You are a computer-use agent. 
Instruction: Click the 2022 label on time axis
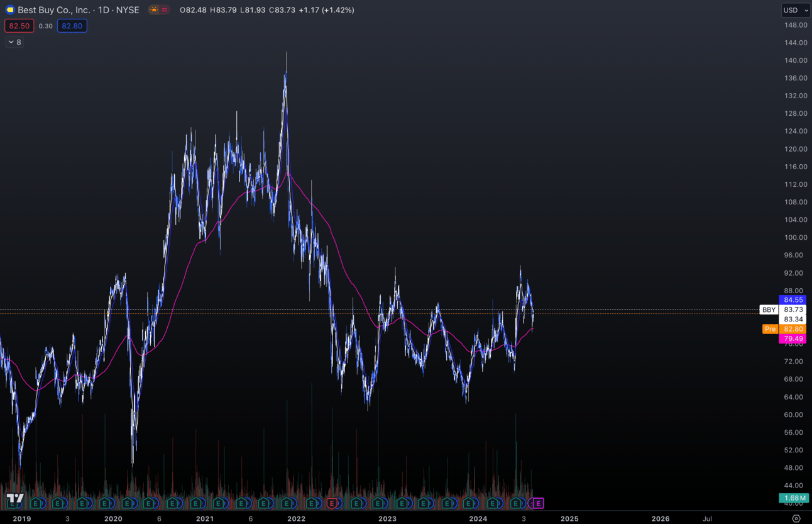coord(296,519)
